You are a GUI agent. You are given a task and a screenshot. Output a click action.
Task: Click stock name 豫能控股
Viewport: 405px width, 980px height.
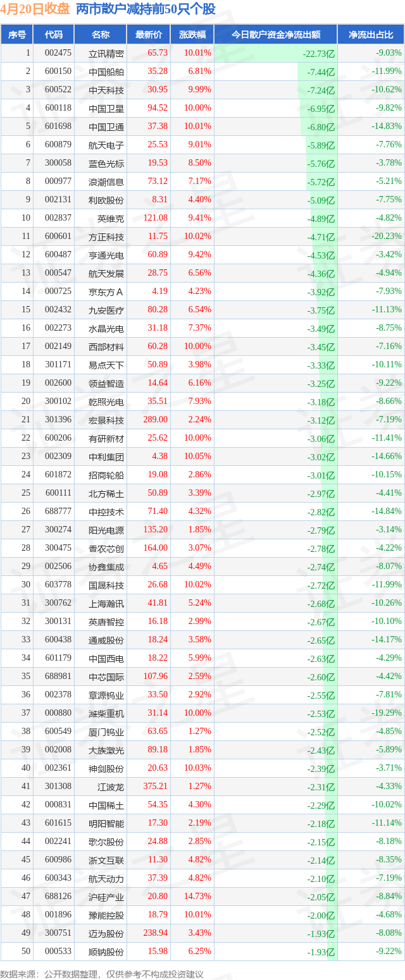pos(106,915)
